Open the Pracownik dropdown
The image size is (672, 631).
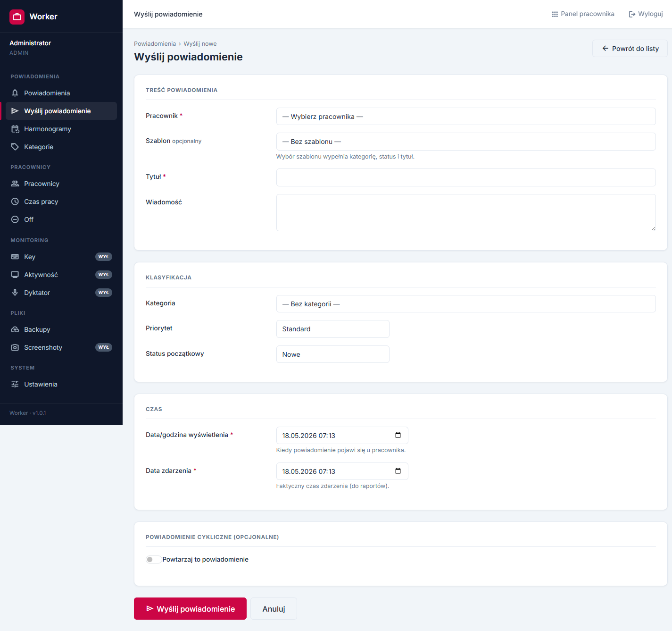pyautogui.click(x=466, y=117)
